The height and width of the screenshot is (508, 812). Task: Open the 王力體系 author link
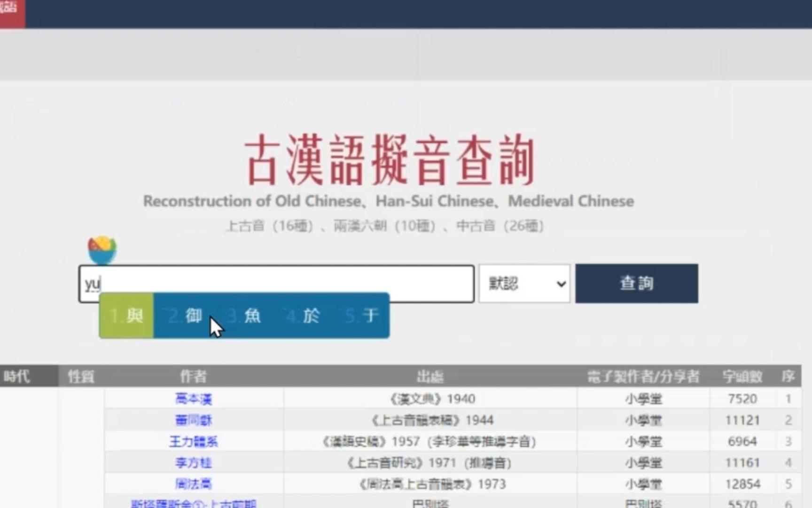coord(194,441)
